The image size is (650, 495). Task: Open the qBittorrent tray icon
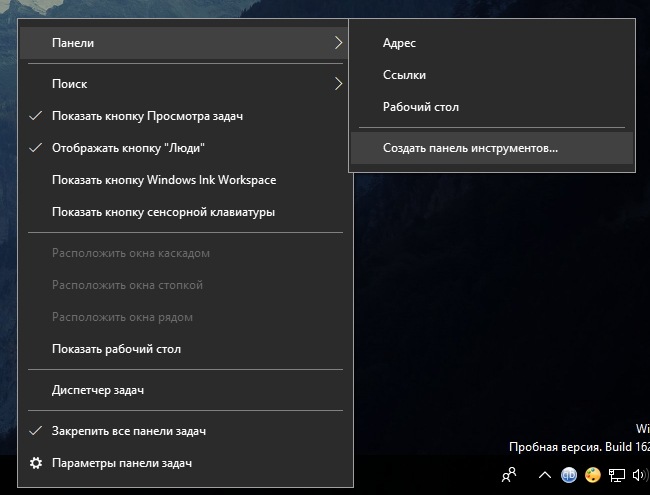(x=569, y=475)
